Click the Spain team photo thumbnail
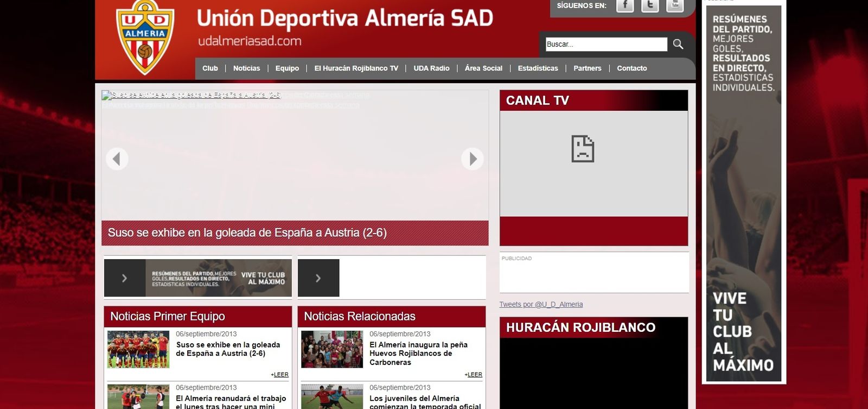This screenshot has height=409, width=868. click(138, 349)
